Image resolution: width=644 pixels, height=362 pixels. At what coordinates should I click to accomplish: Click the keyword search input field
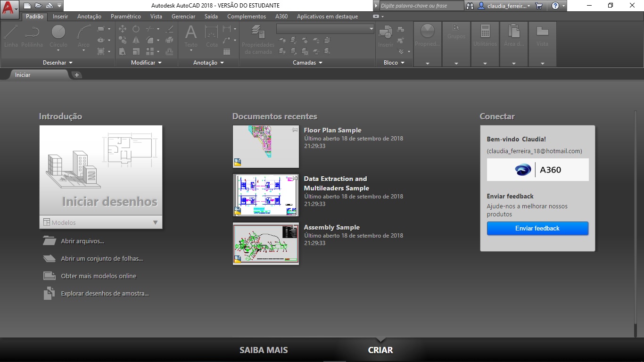(421, 6)
